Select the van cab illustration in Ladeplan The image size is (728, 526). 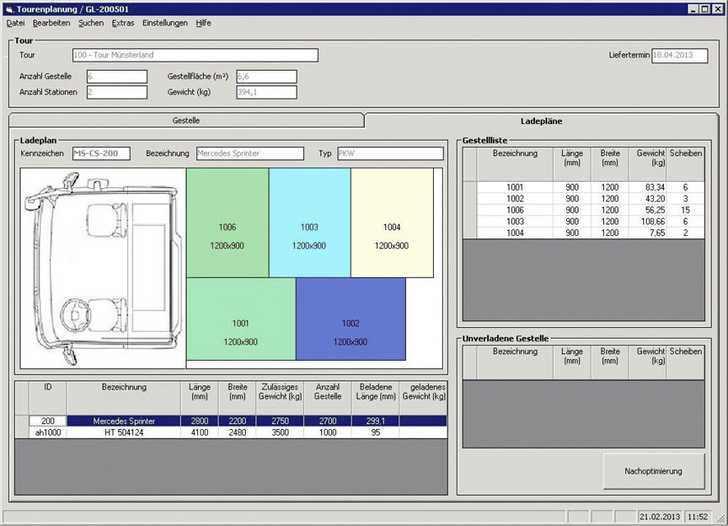(102, 266)
